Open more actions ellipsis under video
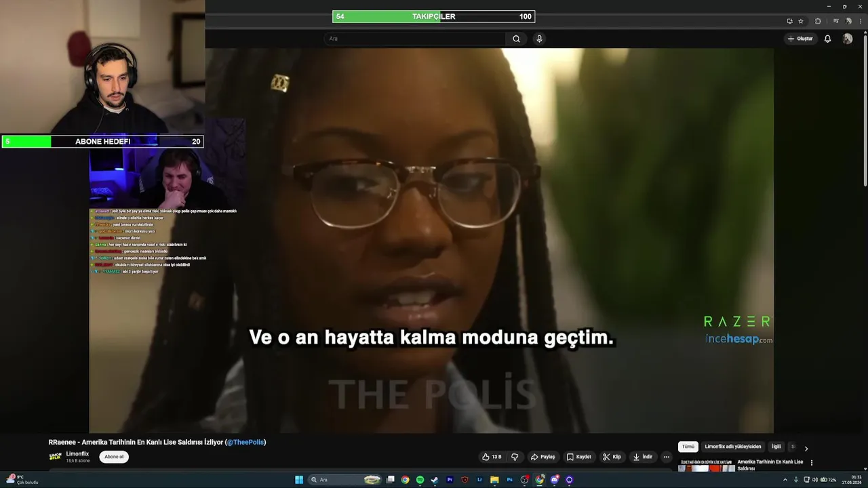Viewport: 868px width, 488px height. pyautogui.click(x=667, y=457)
